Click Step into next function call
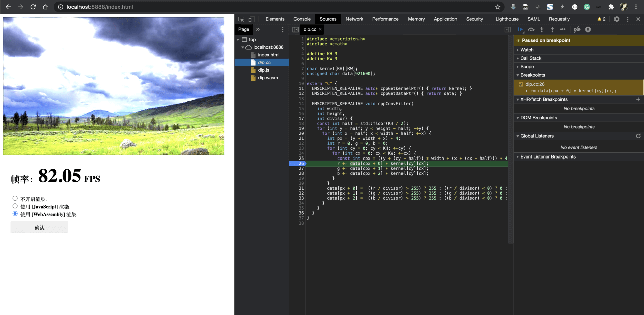Screen dimensions: 644x315 coord(542,29)
